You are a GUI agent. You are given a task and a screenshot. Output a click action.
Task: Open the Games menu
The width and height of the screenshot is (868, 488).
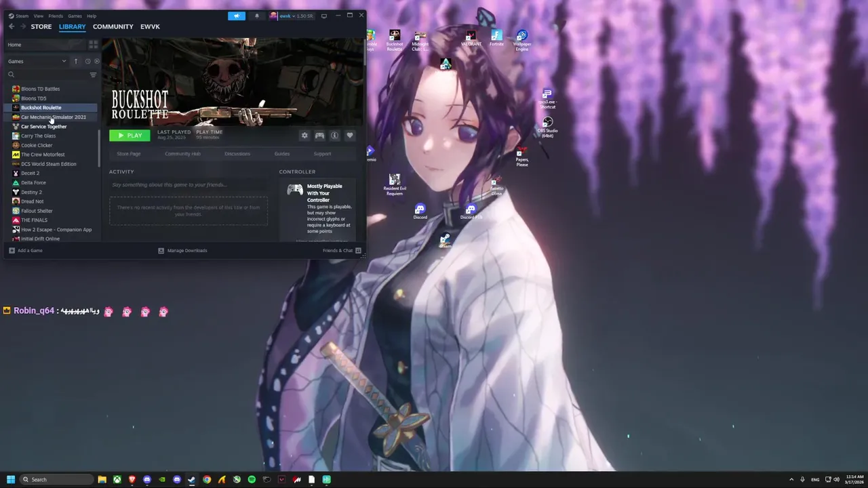(75, 16)
